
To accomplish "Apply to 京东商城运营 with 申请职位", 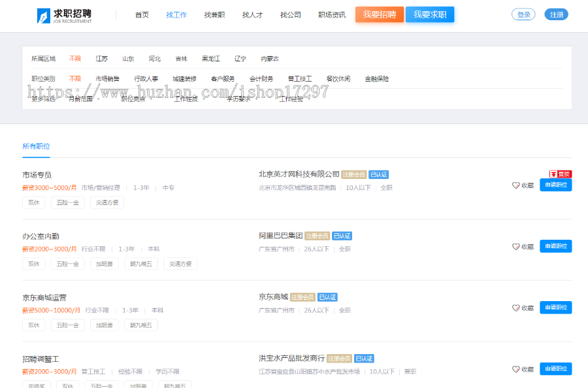I will (x=556, y=308).
